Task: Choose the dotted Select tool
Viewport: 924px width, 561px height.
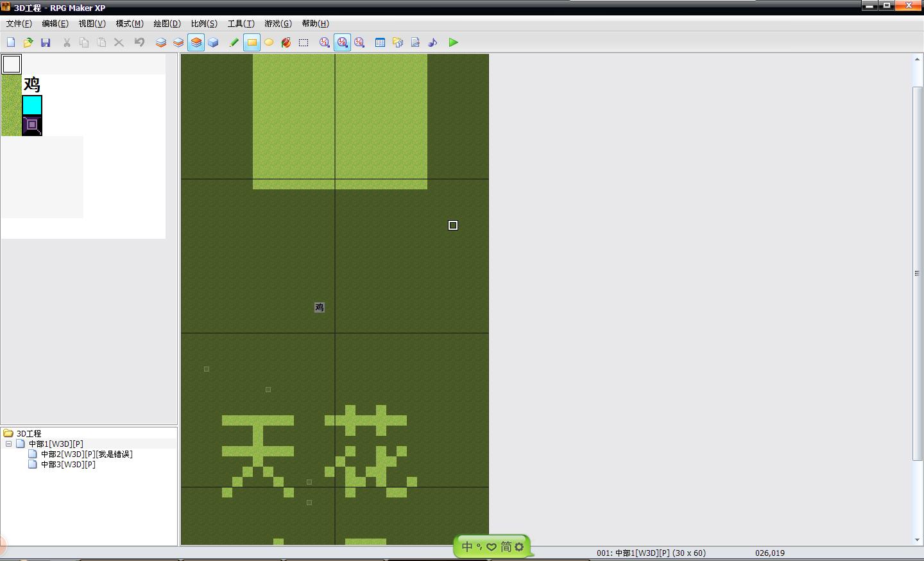Action: point(304,42)
